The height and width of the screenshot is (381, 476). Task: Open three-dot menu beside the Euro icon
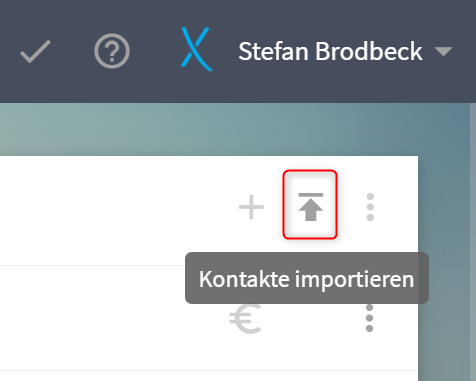click(369, 318)
